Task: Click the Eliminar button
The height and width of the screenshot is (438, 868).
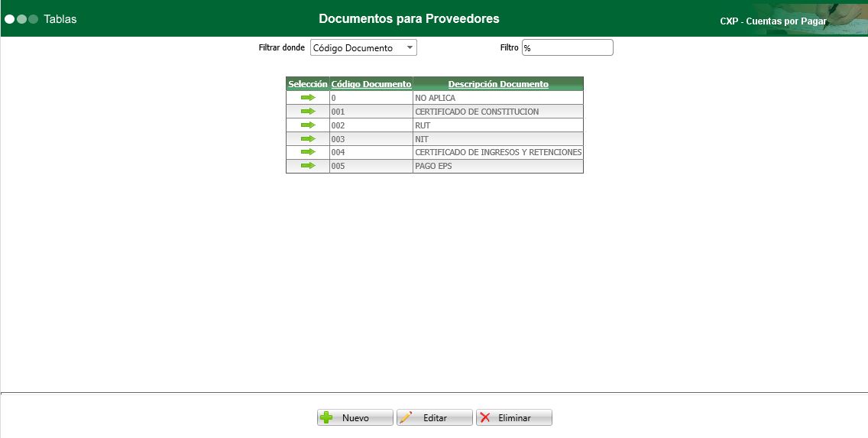Action: click(514, 417)
